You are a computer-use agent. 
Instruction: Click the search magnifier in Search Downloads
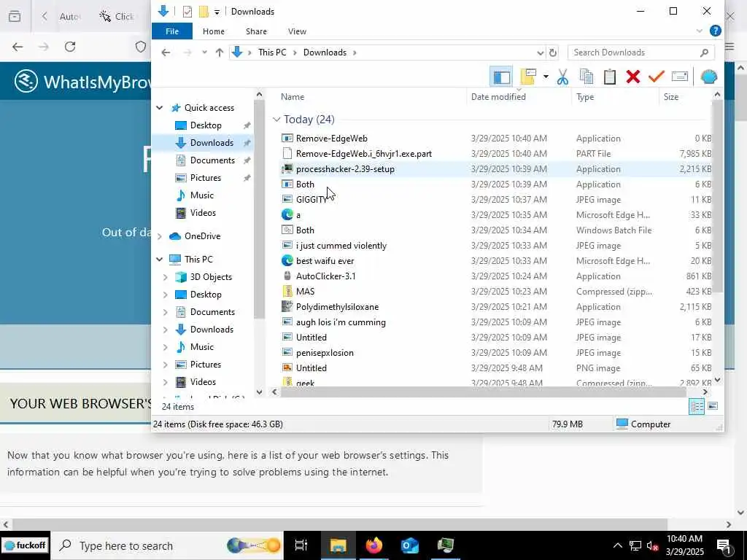[x=704, y=52]
